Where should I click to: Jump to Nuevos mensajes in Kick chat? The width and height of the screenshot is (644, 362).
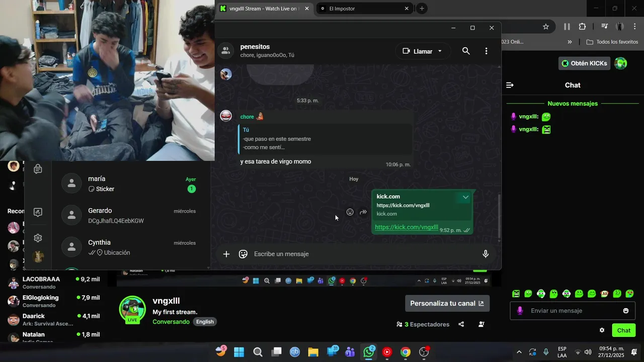click(x=573, y=104)
